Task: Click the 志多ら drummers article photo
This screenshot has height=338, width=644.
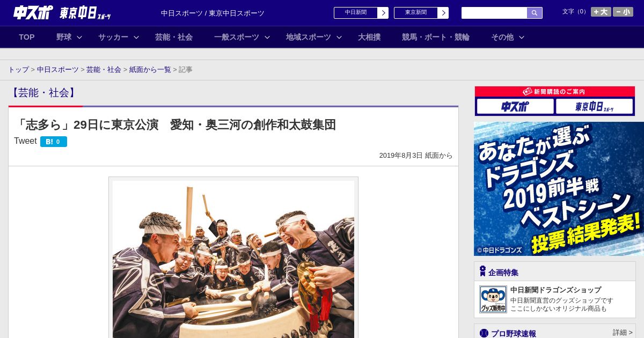Action: pos(233,259)
